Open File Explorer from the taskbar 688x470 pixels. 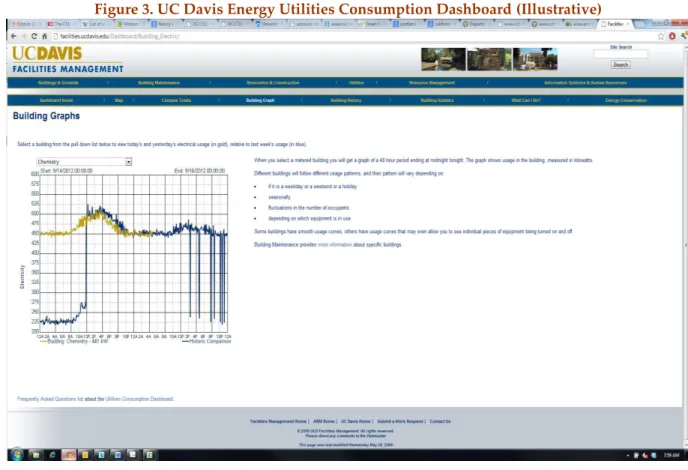(x=36, y=455)
